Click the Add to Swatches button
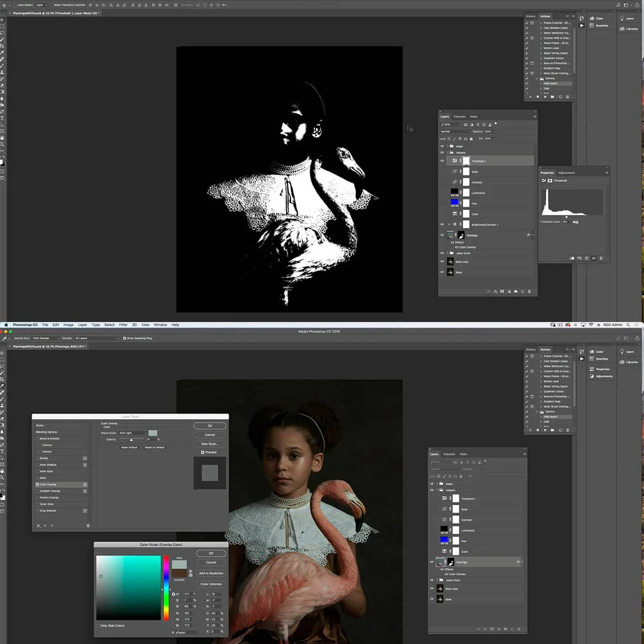Viewport: 644px width, 644px height. (211, 574)
